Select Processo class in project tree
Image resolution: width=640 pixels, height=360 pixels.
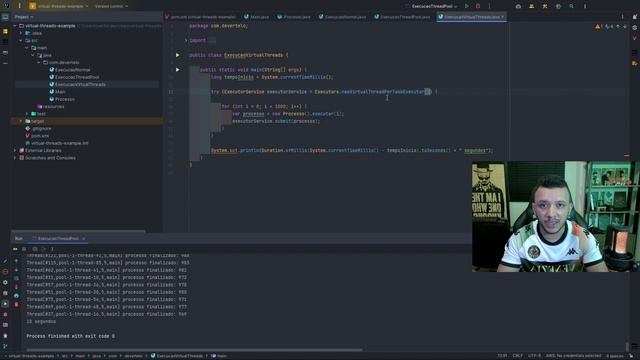pos(65,99)
